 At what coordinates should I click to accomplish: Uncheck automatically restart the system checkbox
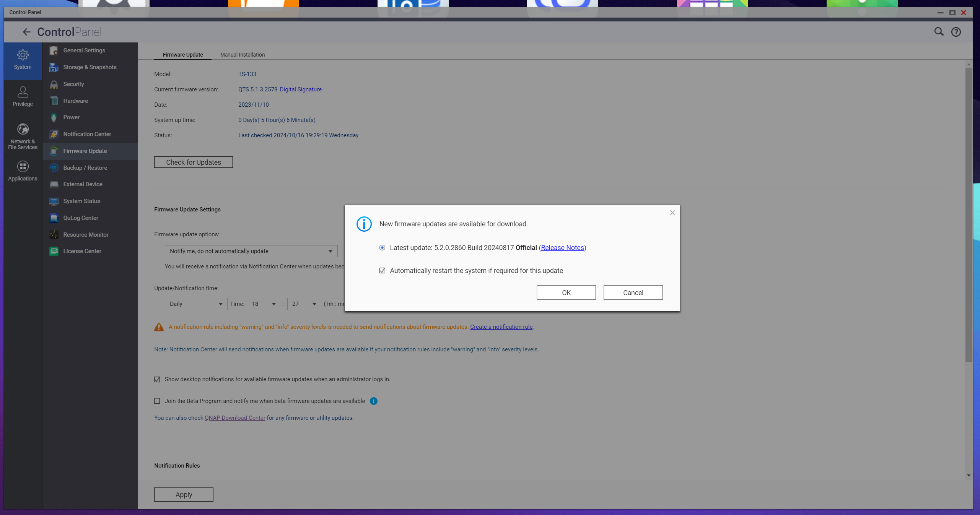coord(382,271)
